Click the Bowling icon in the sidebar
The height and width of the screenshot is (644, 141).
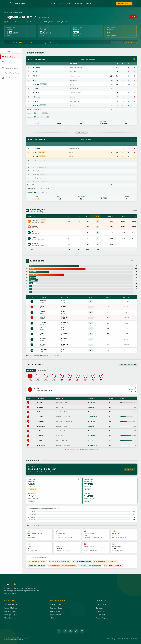click(x=3, y=62)
